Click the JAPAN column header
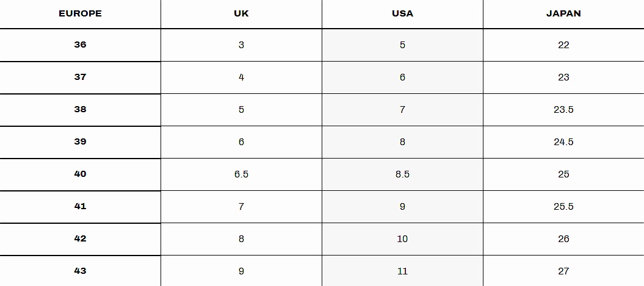The height and width of the screenshot is (286, 644). tap(563, 13)
